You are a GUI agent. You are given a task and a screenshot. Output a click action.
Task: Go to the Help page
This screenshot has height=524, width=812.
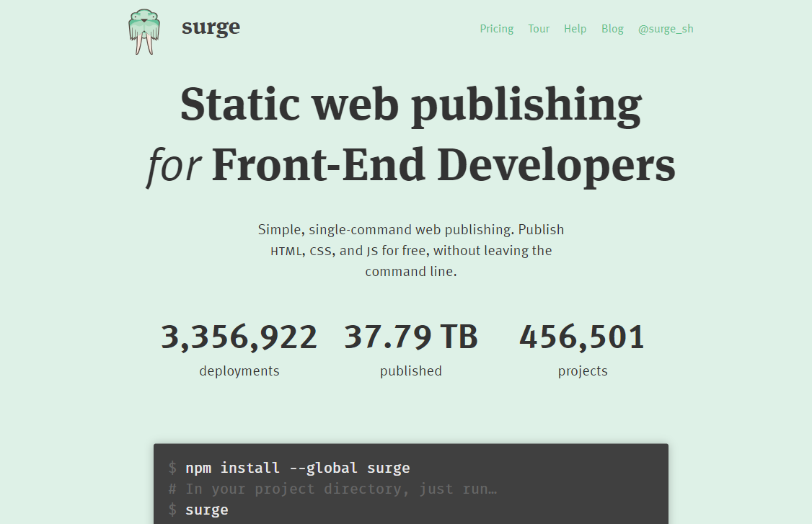575,29
